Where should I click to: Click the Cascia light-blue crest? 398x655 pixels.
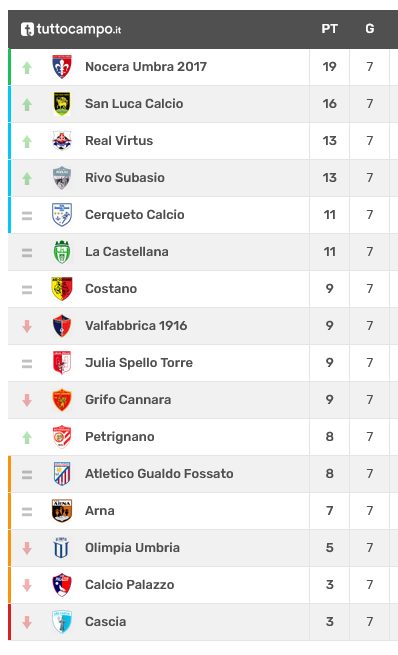tap(62, 622)
